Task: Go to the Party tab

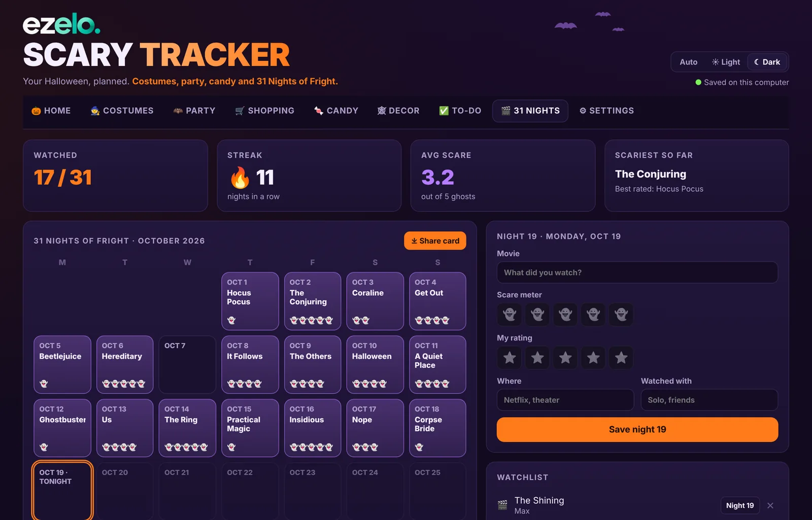Action: pyautogui.click(x=194, y=111)
